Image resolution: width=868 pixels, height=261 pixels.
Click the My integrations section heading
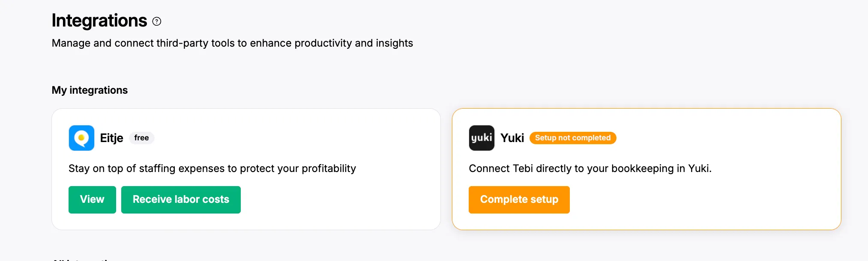(x=90, y=90)
